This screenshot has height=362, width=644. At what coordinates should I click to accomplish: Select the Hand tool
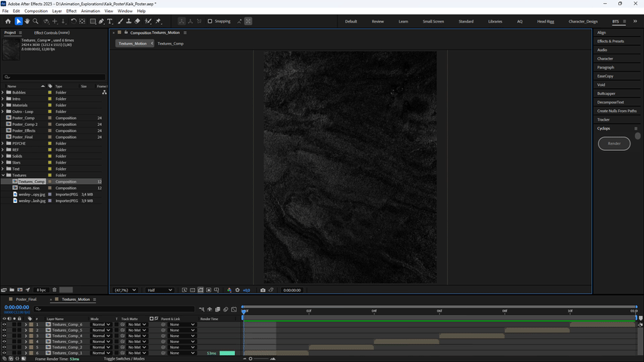click(x=27, y=21)
